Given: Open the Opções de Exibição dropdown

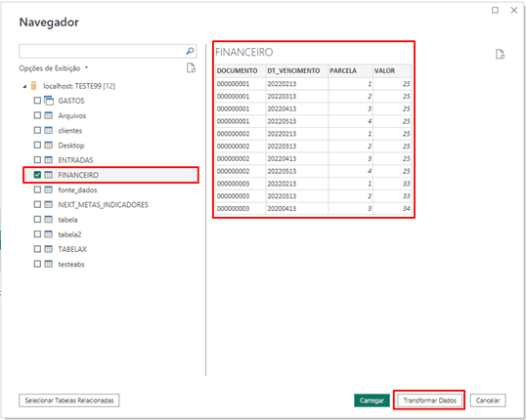Looking at the screenshot, I should pos(54,68).
